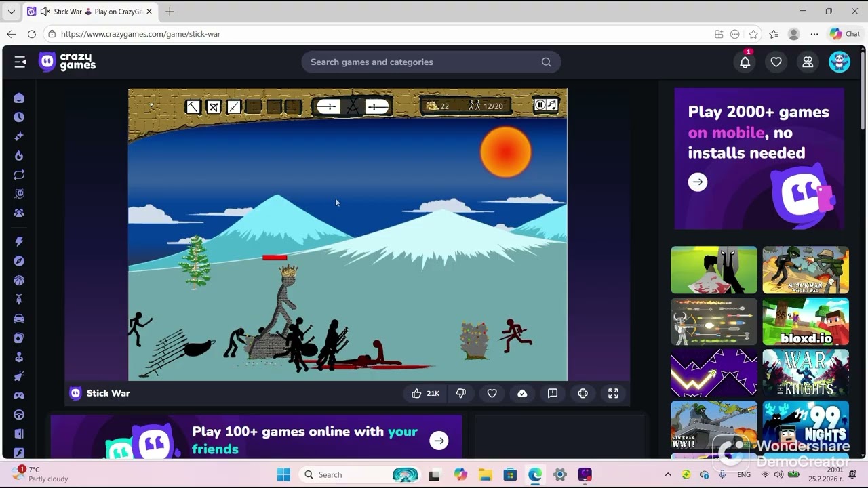Open Updated games arrows icon
Viewport: 868px width, 488px height.
pos(19,175)
